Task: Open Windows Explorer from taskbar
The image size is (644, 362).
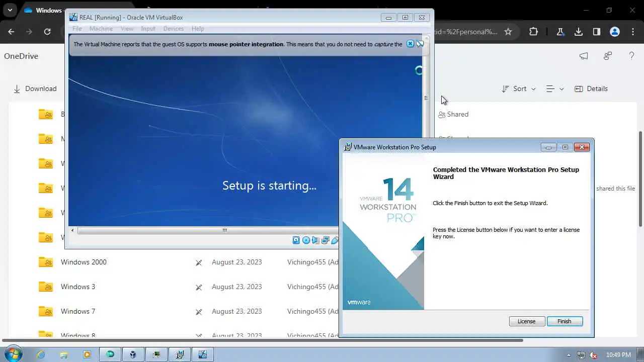Action: [x=64, y=354]
